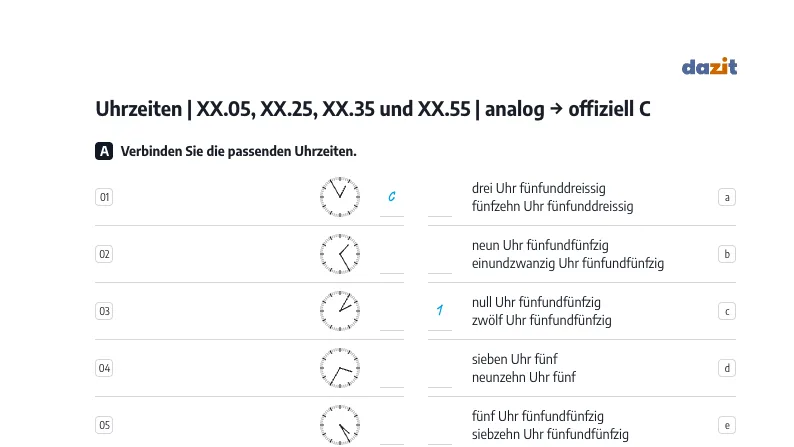Click the 04 number label
794x447 pixels.
[104, 368]
